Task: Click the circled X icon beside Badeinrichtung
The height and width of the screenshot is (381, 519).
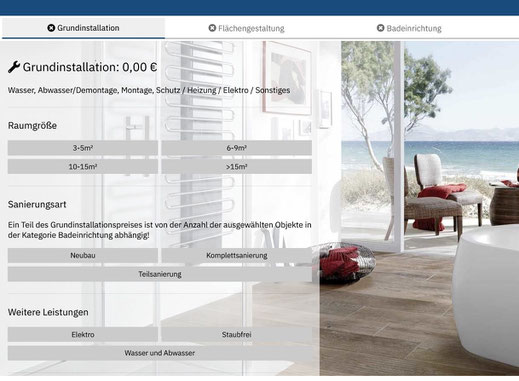Action: 381,28
